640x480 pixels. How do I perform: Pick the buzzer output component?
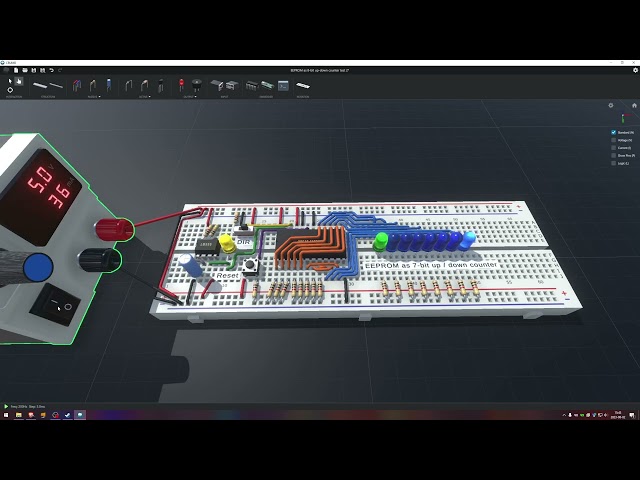[196, 85]
